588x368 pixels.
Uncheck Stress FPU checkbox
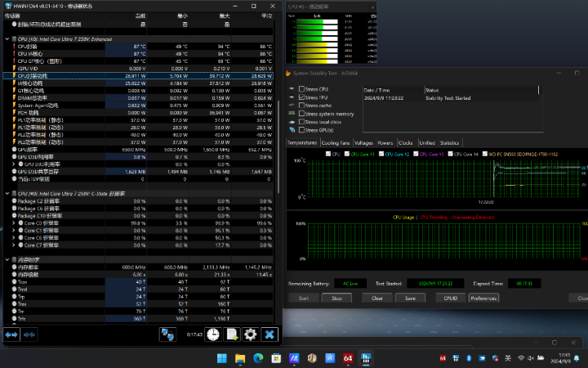tap(301, 97)
